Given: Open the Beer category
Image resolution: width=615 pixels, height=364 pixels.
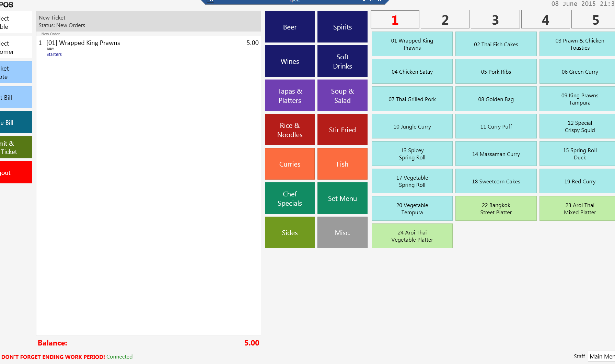Looking at the screenshot, I should 290,27.
